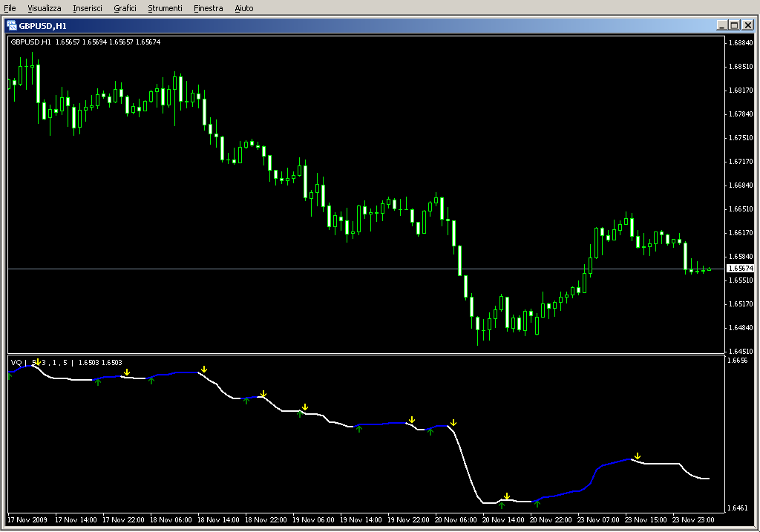This screenshot has width=760, height=532.
Task: Open the File menu
Action: 10,8
